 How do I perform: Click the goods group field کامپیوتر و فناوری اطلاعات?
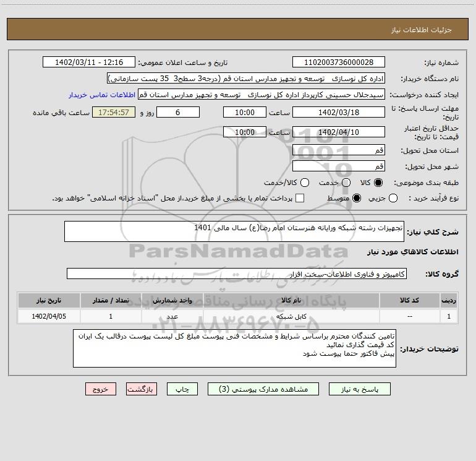click(237, 274)
